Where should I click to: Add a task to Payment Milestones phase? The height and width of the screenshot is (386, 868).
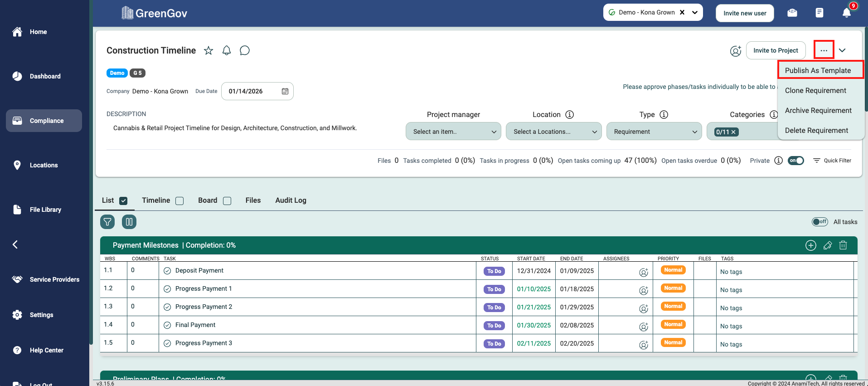(810, 245)
